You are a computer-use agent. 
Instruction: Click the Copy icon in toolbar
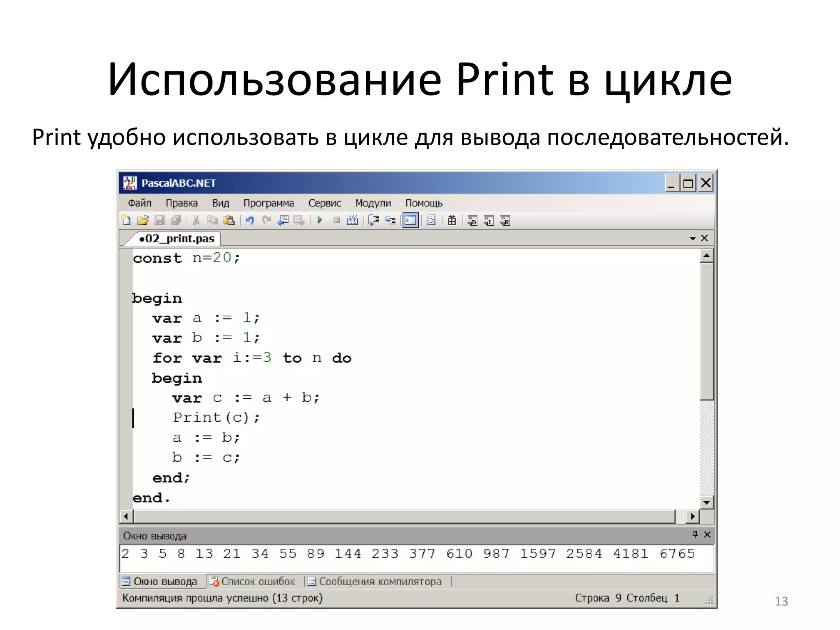(212, 220)
